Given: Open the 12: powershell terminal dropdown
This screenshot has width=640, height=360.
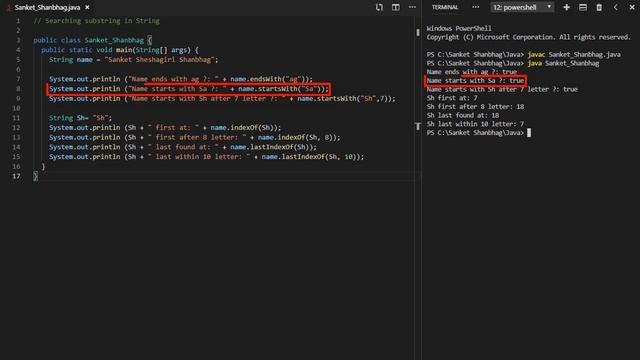Looking at the screenshot, I should tap(522, 7).
